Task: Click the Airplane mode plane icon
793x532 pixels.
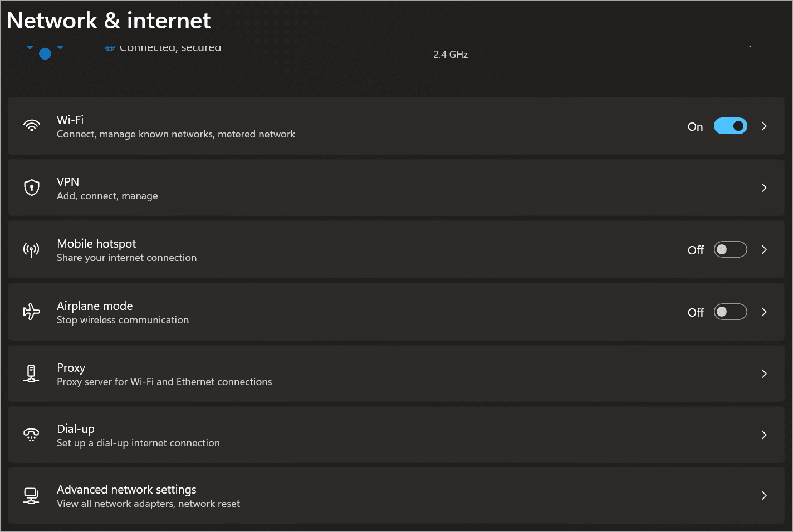Action: (32, 312)
